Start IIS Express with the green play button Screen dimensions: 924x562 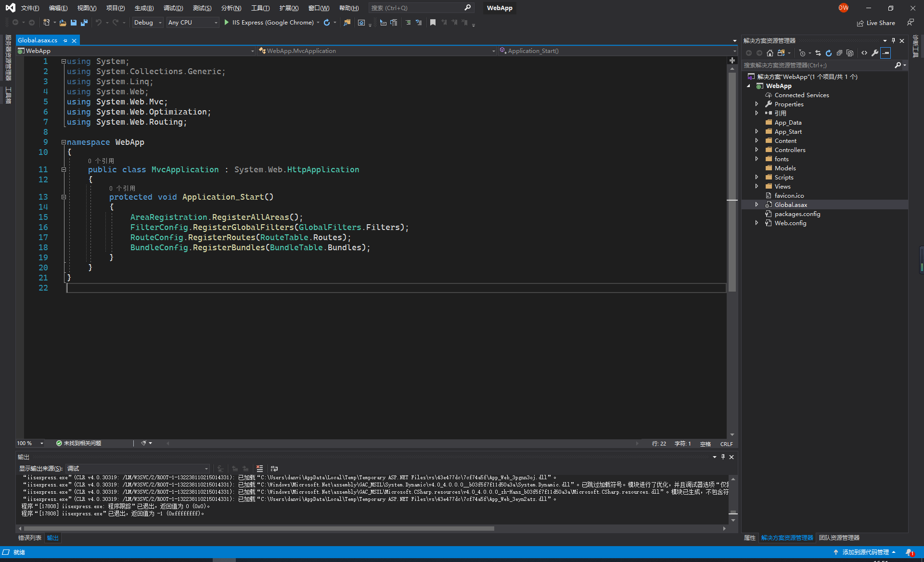(226, 23)
